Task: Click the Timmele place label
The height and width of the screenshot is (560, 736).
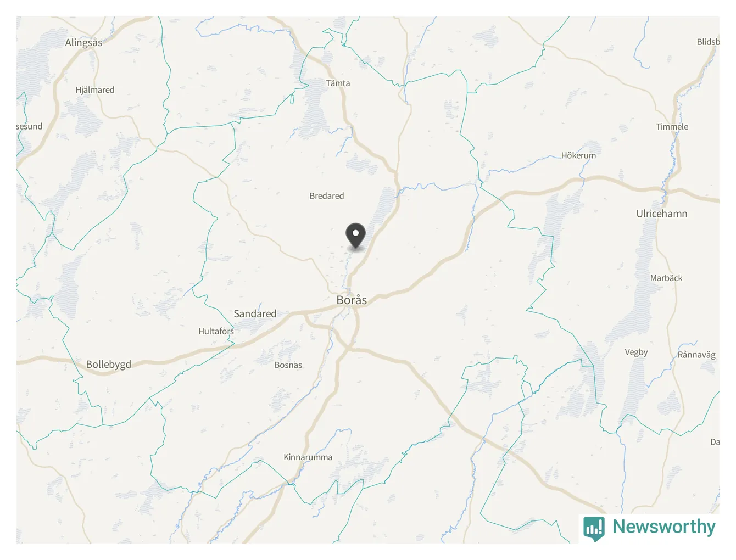Action: point(672,126)
